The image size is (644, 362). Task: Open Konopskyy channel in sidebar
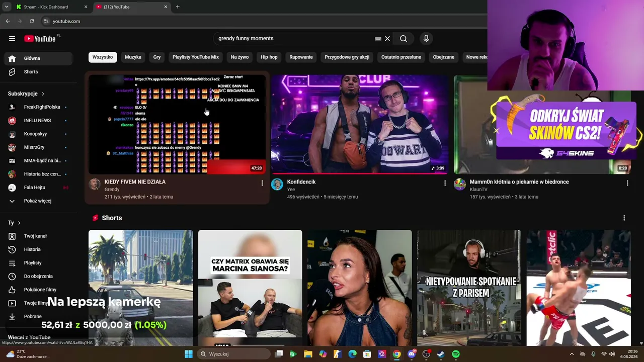point(39,134)
